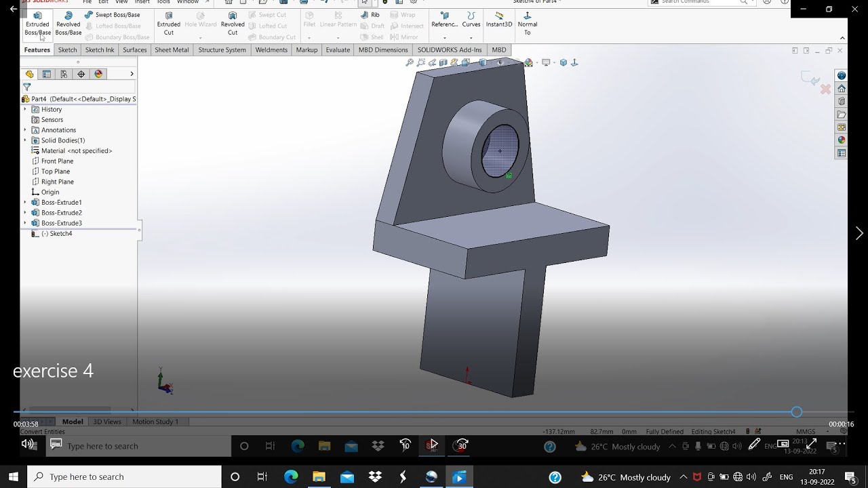Click the video player back arrow

tap(13, 9)
